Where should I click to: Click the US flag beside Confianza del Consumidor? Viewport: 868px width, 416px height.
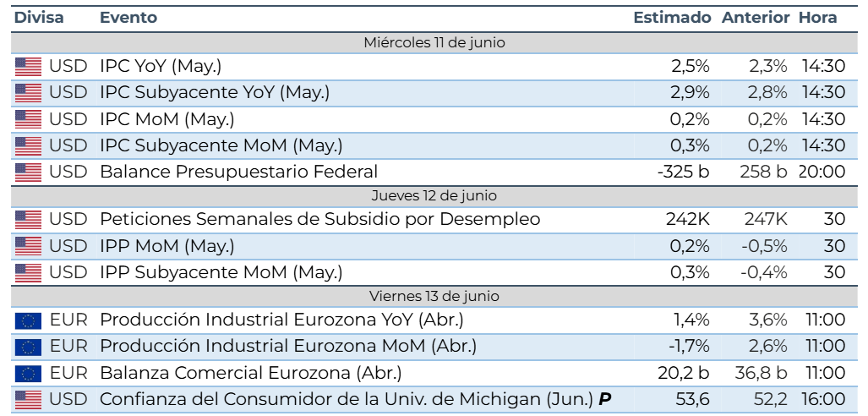pyautogui.click(x=28, y=399)
